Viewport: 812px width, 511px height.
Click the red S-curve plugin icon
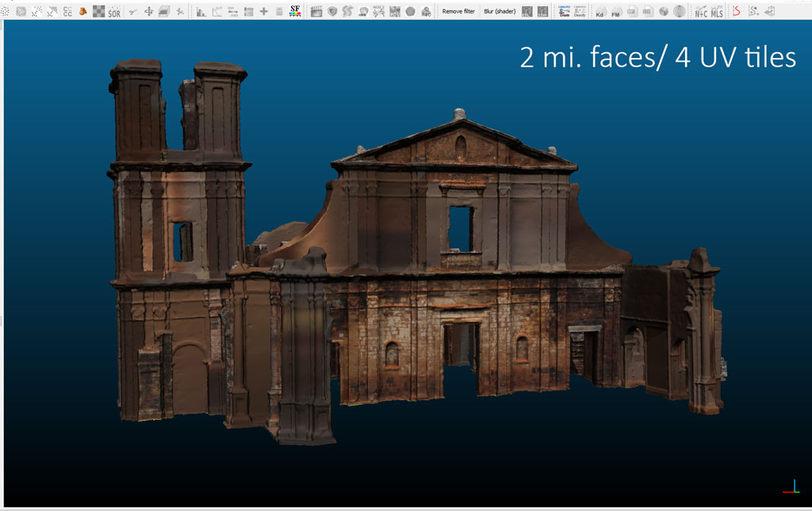(x=737, y=11)
